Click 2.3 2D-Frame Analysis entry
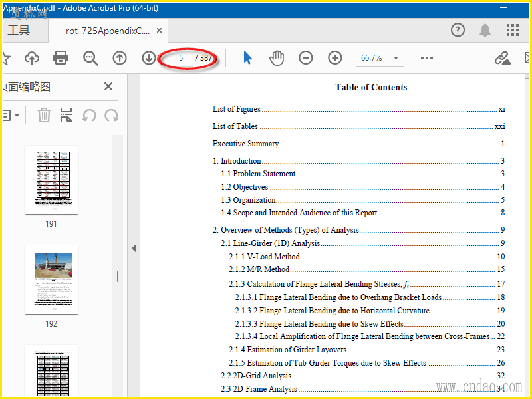The image size is (532, 399). coord(362,389)
